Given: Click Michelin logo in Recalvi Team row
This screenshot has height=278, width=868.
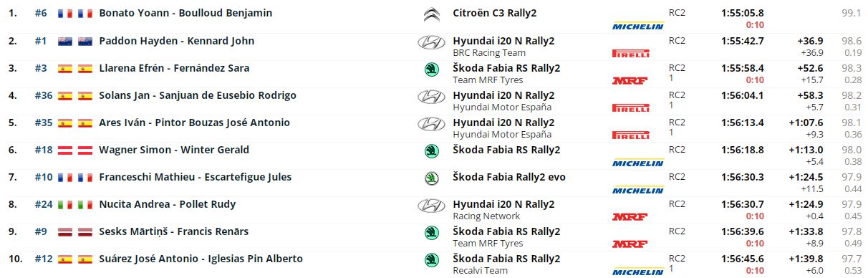Looking at the screenshot, I should pos(637,271).
